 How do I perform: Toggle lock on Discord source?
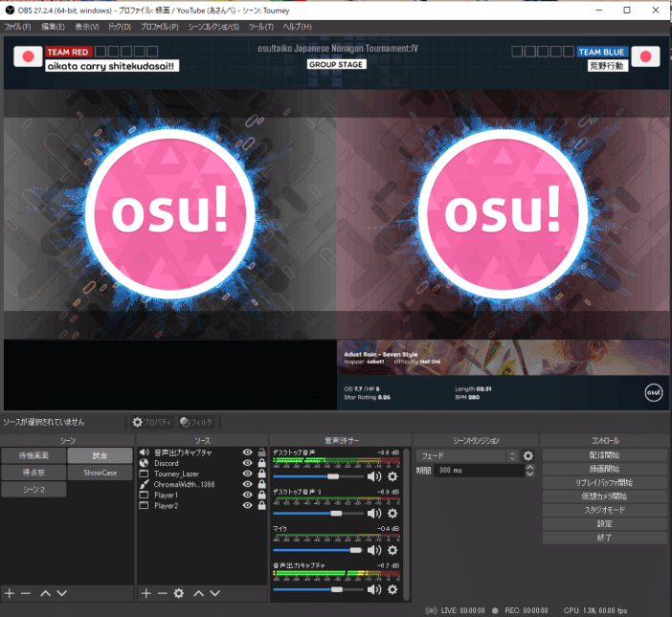(261, 463)
